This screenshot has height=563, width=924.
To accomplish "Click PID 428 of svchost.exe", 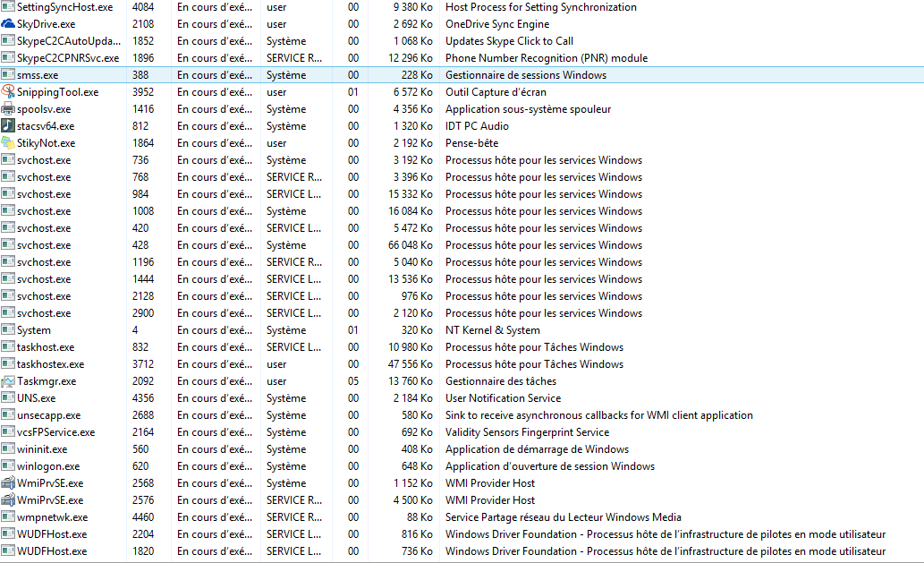I will click(140, 245).
